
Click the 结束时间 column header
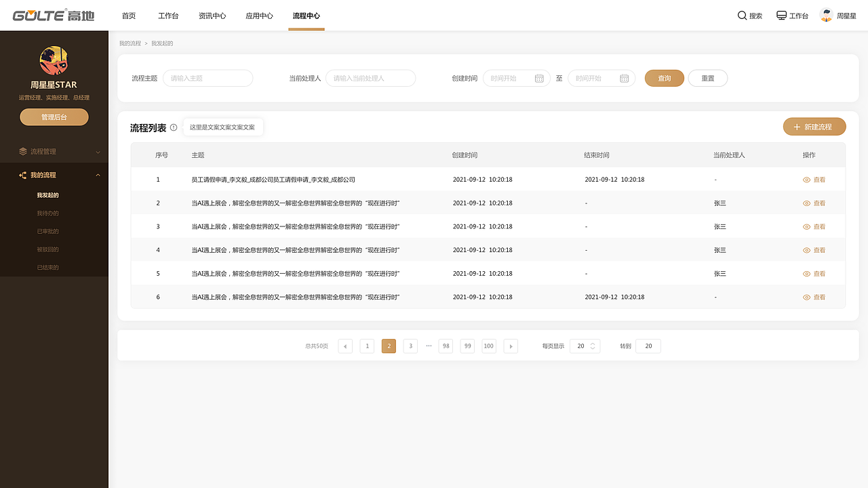click(x=597, y=155)
